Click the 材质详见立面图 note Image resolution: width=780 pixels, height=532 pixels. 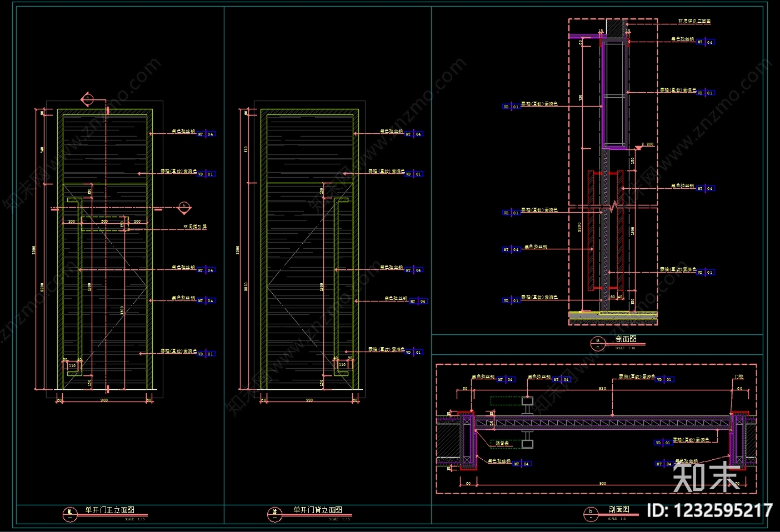click(x=694, y=21)
